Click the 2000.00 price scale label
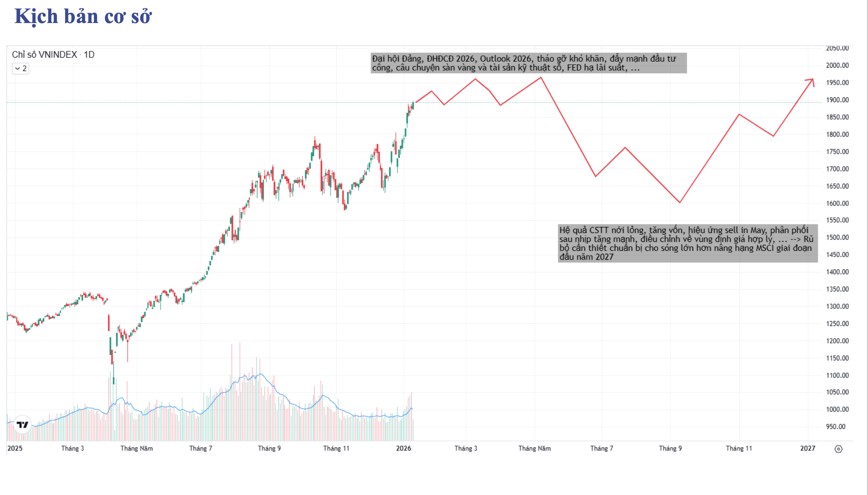The width and height of the screenshot is (868, 495). point(838,65)
